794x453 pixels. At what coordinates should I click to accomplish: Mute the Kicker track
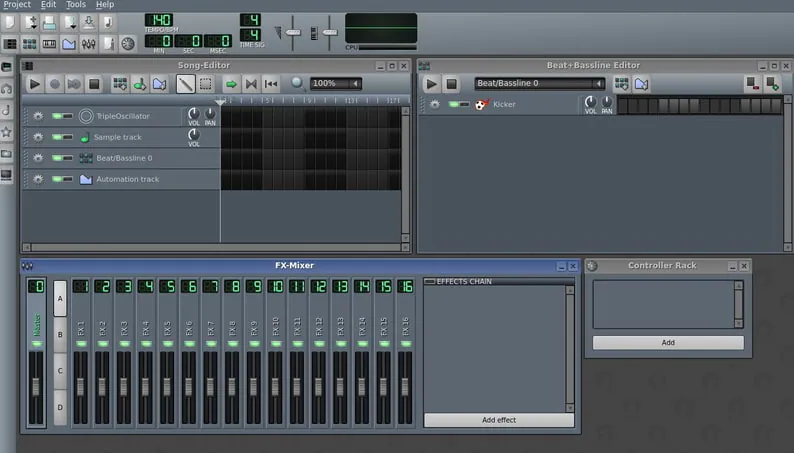pyautogui.click(x=454, y=104)
